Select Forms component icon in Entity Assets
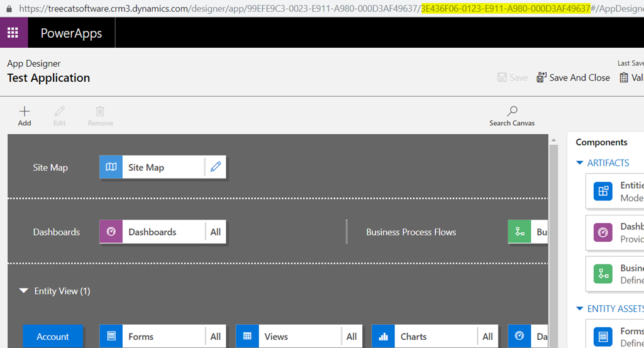Image resolution: width=644 pixels, height=348 pixels. [603, 337]
